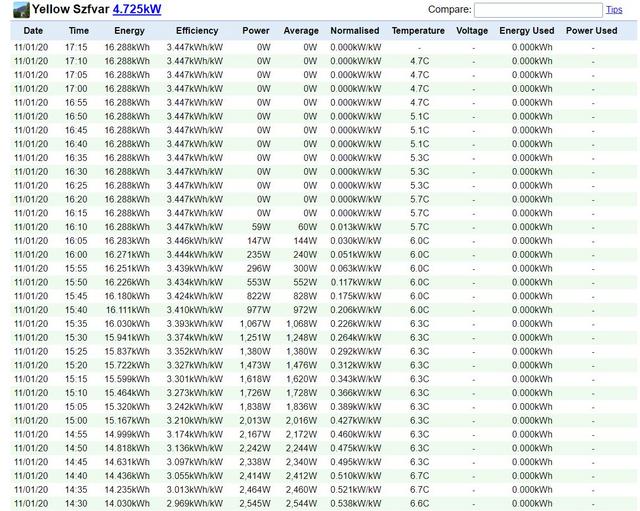
Task: Select the 14:30 time cell
Action: [76, 504]
